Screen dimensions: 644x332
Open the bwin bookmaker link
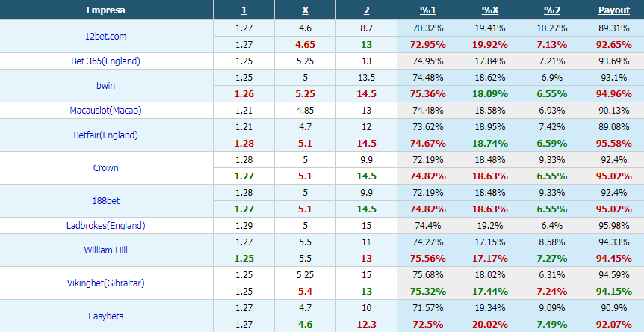(x=106, y=85)
